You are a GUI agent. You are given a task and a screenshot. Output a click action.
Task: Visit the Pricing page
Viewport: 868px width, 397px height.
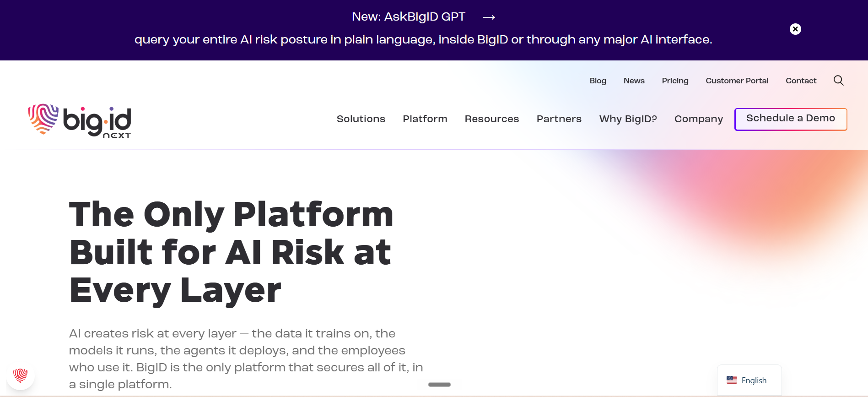675,81
